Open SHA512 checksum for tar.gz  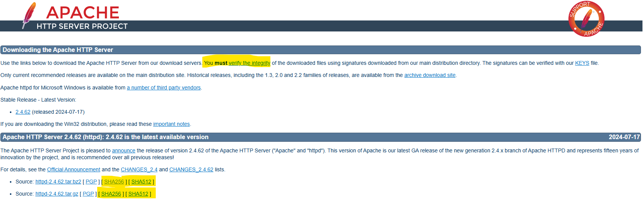(138, 194)
